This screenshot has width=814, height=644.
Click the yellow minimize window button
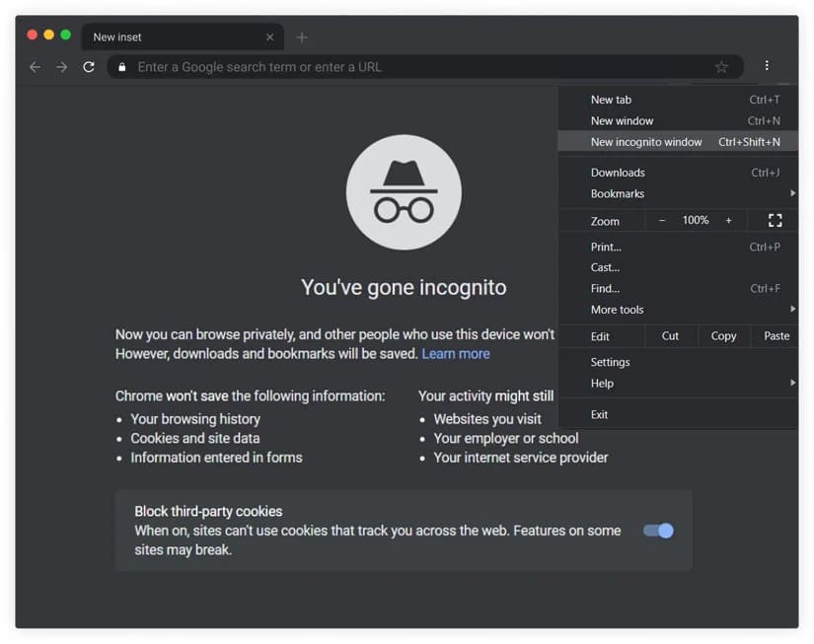tap(48, 35)
